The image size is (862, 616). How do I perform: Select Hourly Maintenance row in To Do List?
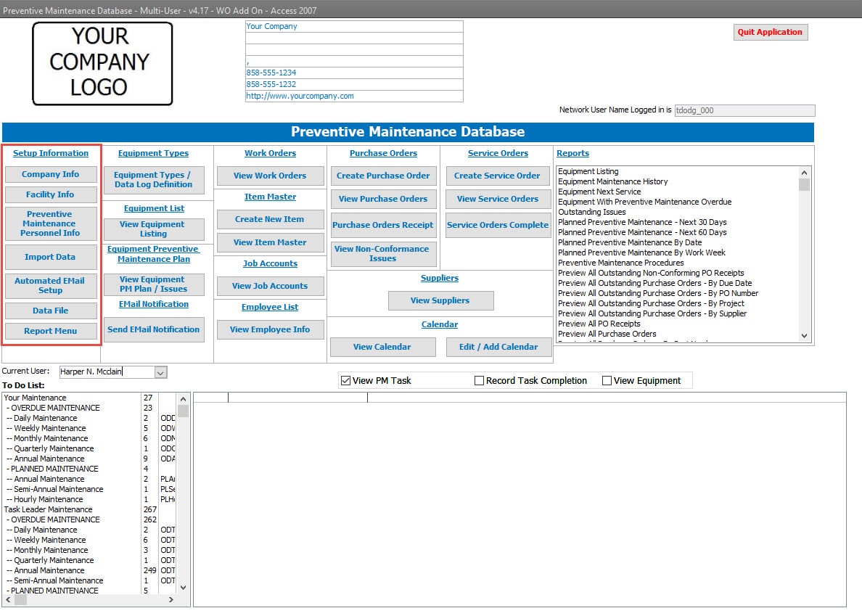[x=89, y=499]
